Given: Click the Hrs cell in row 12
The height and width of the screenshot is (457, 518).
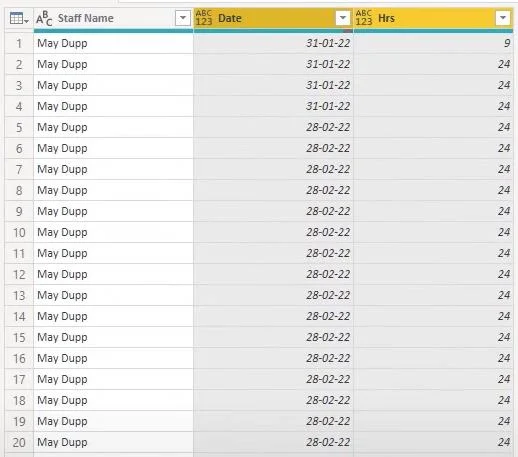Looking at the screenshot, I should click(433, 274).
